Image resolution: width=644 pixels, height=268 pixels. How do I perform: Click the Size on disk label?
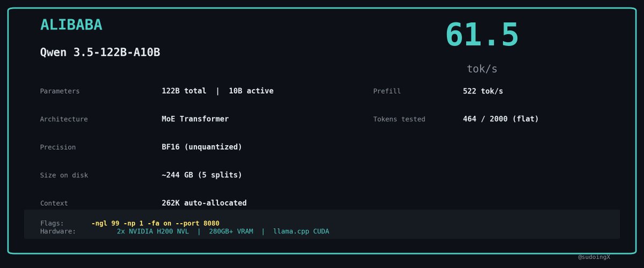click(64, 175)
